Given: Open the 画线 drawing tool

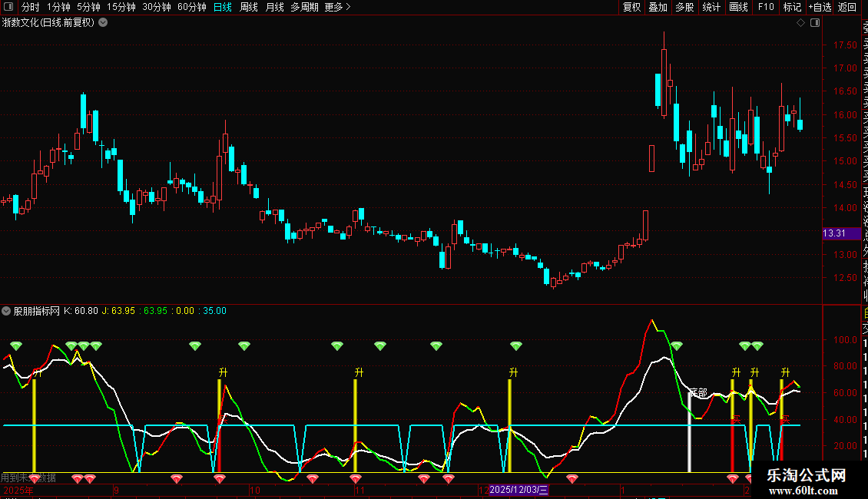Looking at the screenshot, I should [738, 7].
